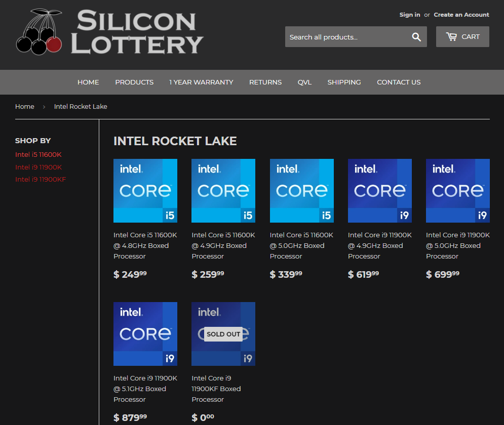Viewport: 504px width, 425px height.
Task: Click the $339.99 price
Action: coord(286,274)
